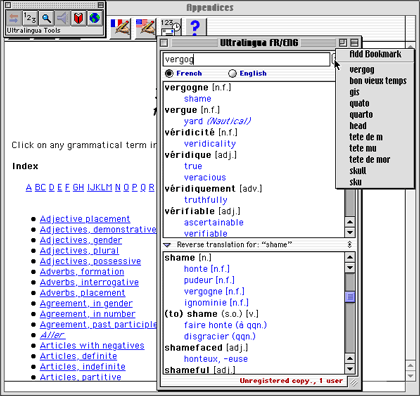This screenshot has width=420, height=396.
Task: Select the magnifying glass search tool
Action: [x=46, y=18]
